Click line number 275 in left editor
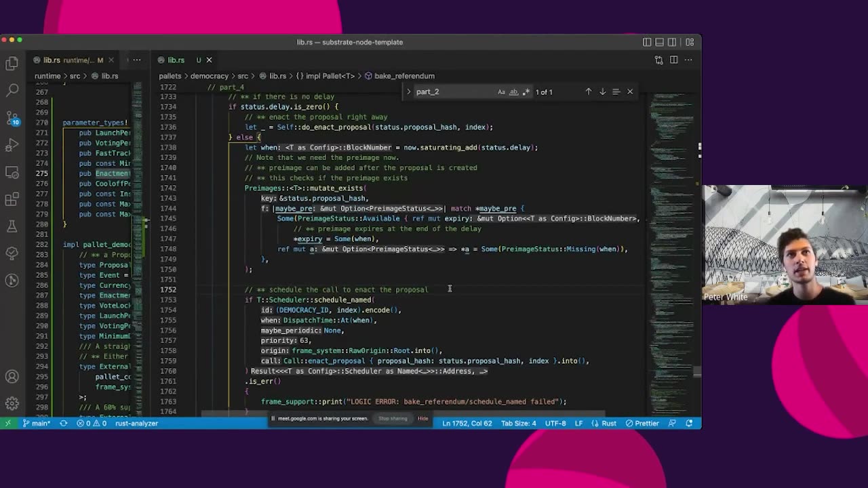The height and width of the screenshot is (488, 868). 42,174
